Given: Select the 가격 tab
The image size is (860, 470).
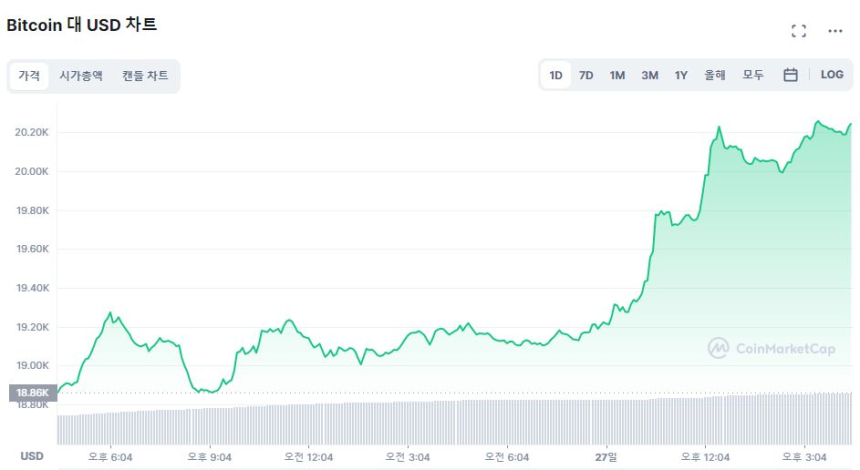Looking at the screenshot, I should [29, 76].
